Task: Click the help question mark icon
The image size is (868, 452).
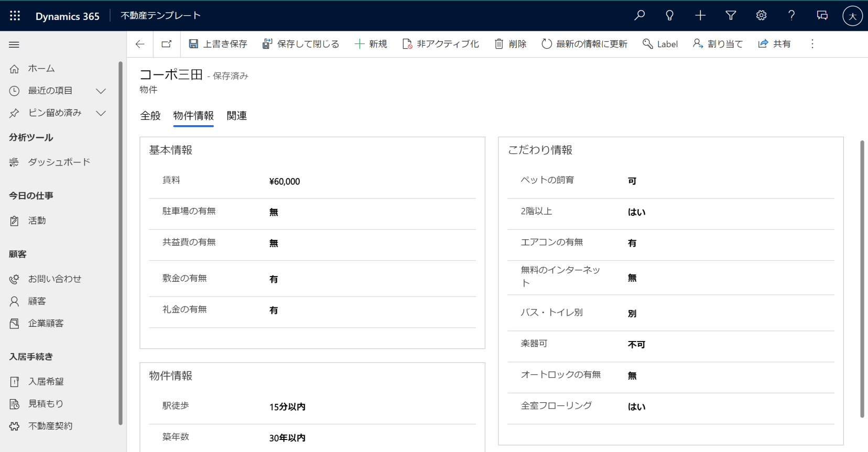Action: 791,16
